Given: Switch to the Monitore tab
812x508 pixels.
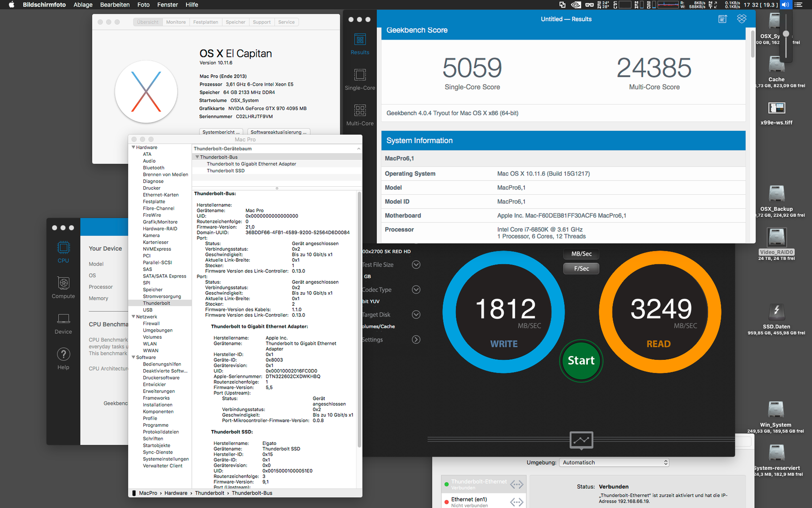Looking at the screenshot, I should [176, 22].
